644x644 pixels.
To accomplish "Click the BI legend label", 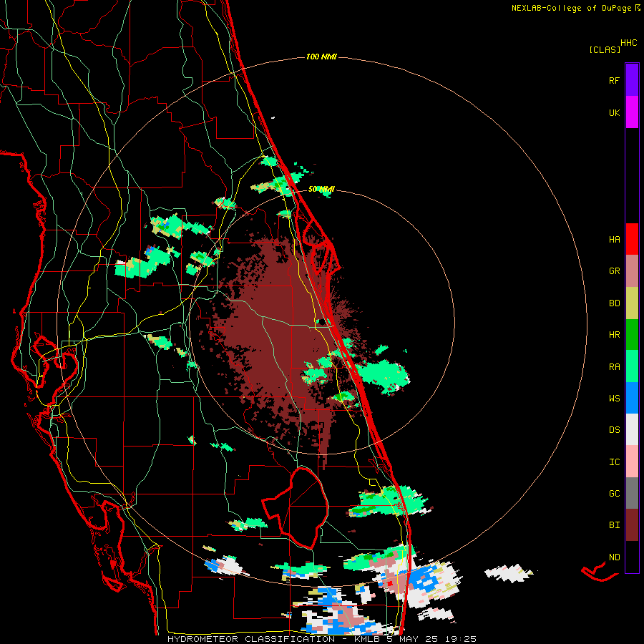I will pos(614,525).
